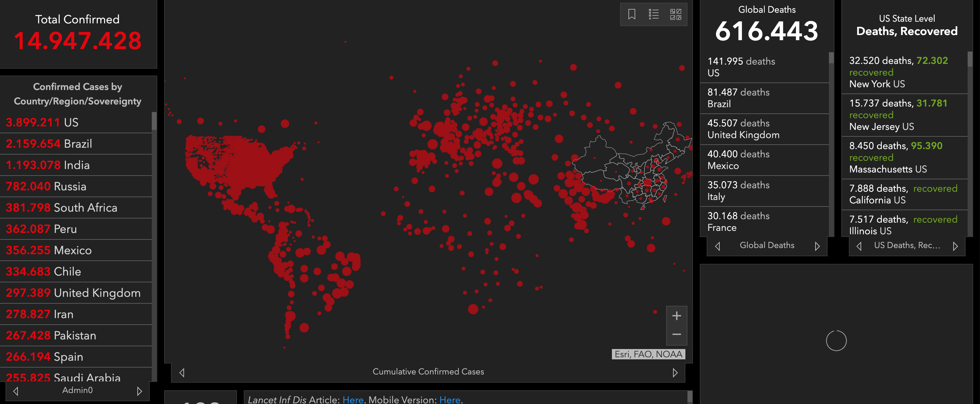
Task: Open the basemap gallery grid icon
Action: pos(675,14)
